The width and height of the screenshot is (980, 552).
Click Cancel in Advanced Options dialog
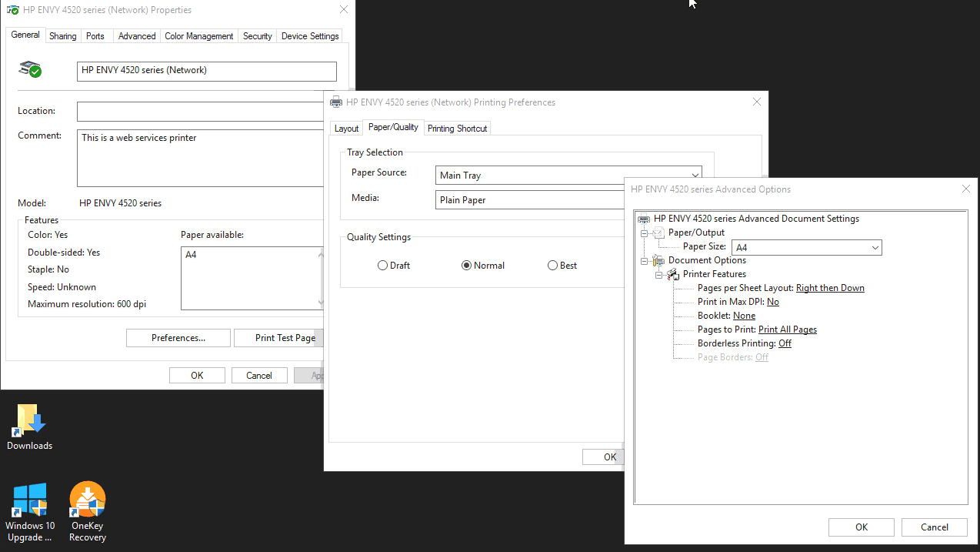tap(935, 527)
